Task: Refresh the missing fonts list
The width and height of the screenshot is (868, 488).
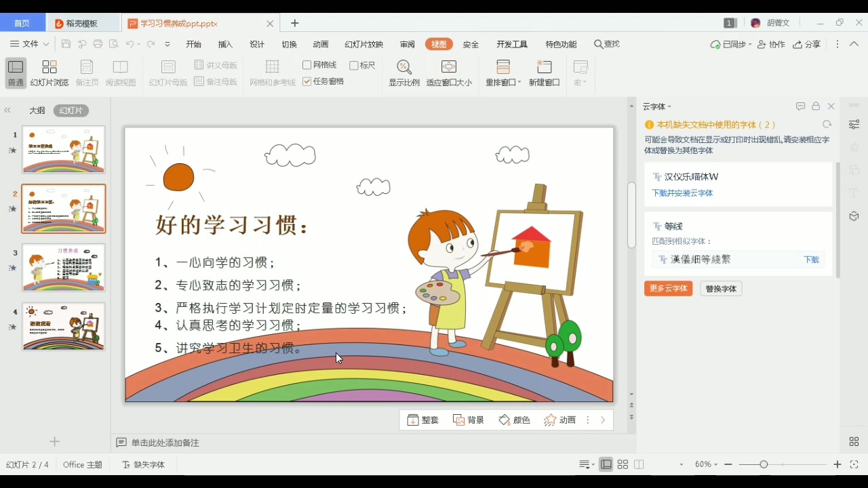Action: coord(827,125)
